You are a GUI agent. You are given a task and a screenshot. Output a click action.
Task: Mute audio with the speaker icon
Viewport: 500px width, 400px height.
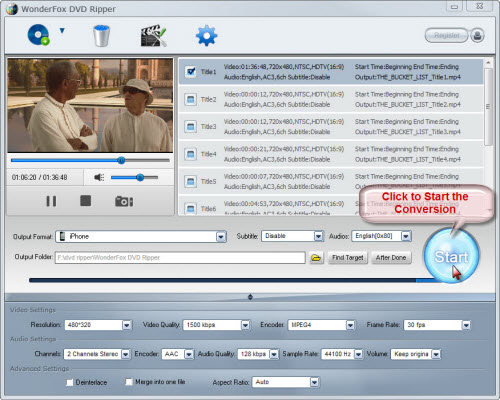point(99,177)
